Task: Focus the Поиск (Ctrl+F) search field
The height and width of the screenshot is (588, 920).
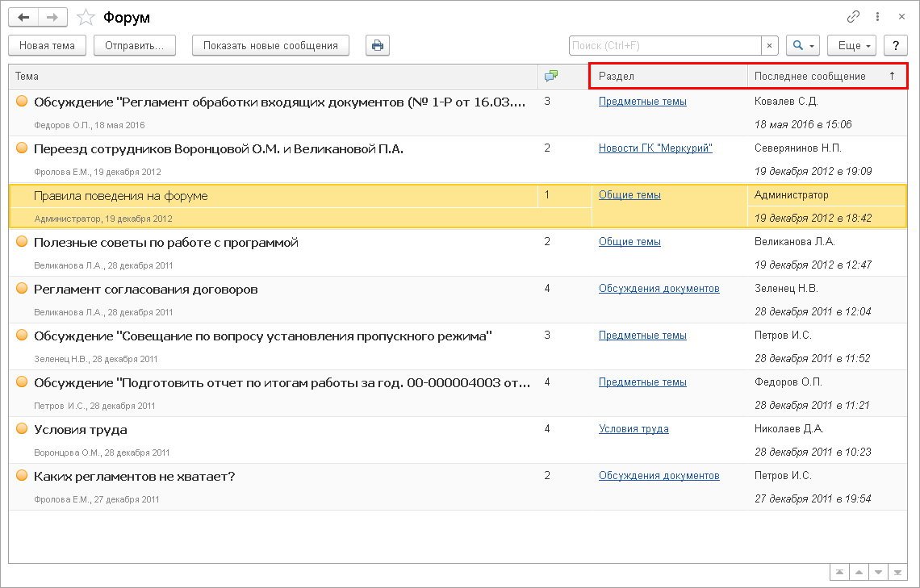Action: 665,45
